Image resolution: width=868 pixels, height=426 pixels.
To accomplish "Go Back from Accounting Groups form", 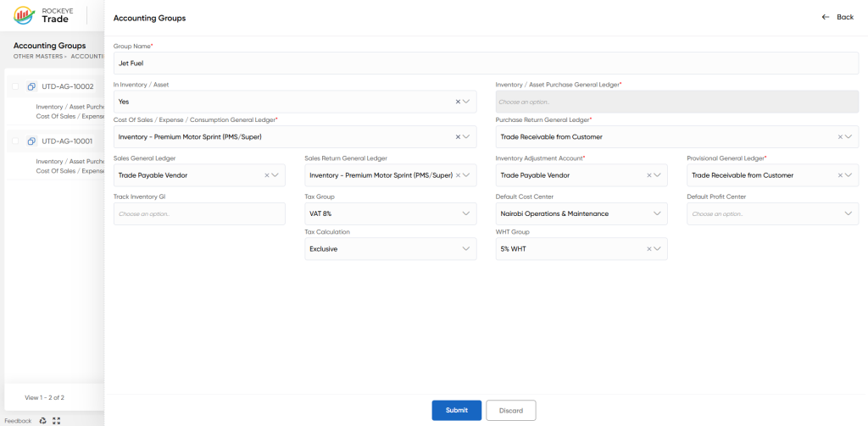I will 837,17.
